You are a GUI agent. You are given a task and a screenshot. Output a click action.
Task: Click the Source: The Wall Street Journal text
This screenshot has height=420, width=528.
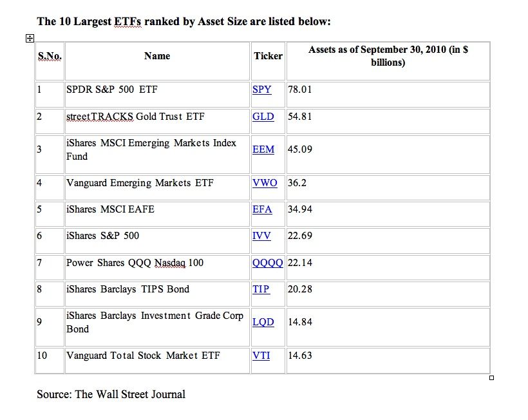pyautogui.click(x=111, y=394)
